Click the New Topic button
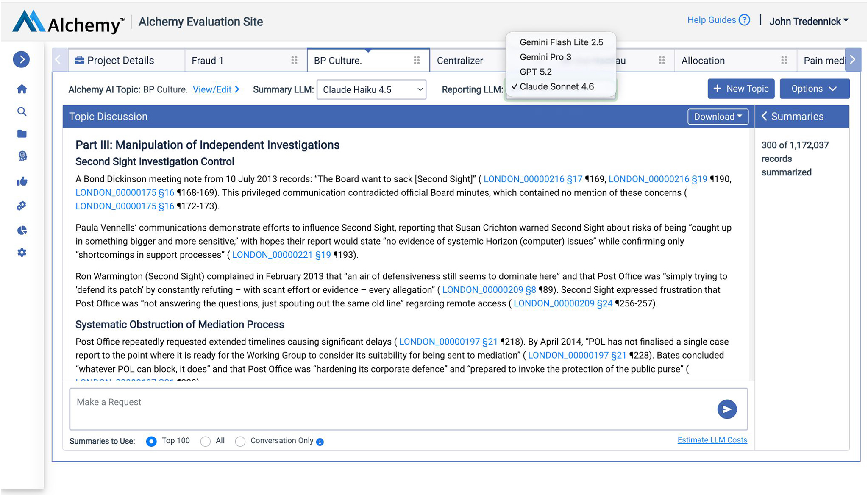868x495 pixels. point(740,89)
